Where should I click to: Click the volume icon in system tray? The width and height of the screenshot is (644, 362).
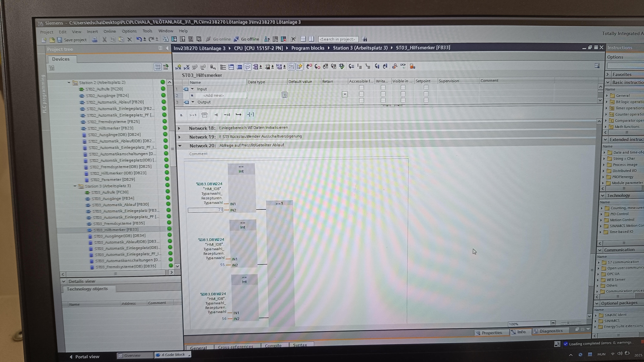pyautogui.click(x=620, y=354)
